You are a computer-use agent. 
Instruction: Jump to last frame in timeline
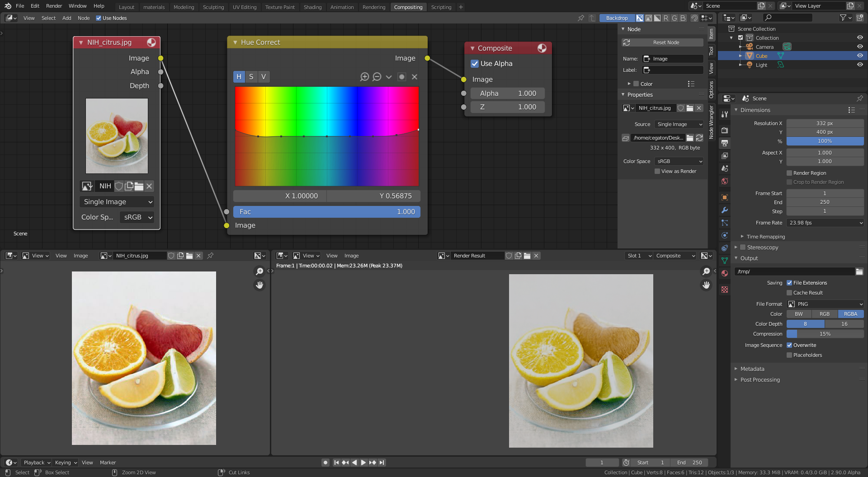tap(382, 463)
